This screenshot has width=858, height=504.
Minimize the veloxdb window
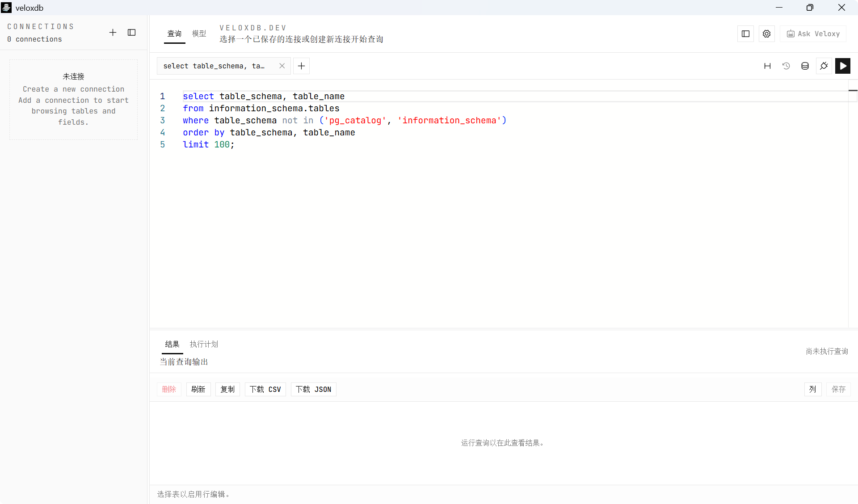[x=779, y=8]
